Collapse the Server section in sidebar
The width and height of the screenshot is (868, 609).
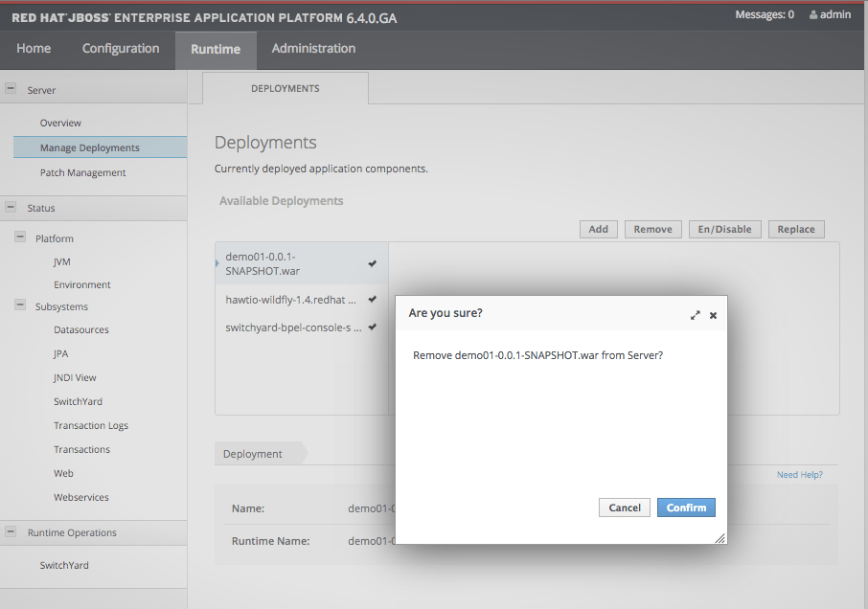pos(10,87)
